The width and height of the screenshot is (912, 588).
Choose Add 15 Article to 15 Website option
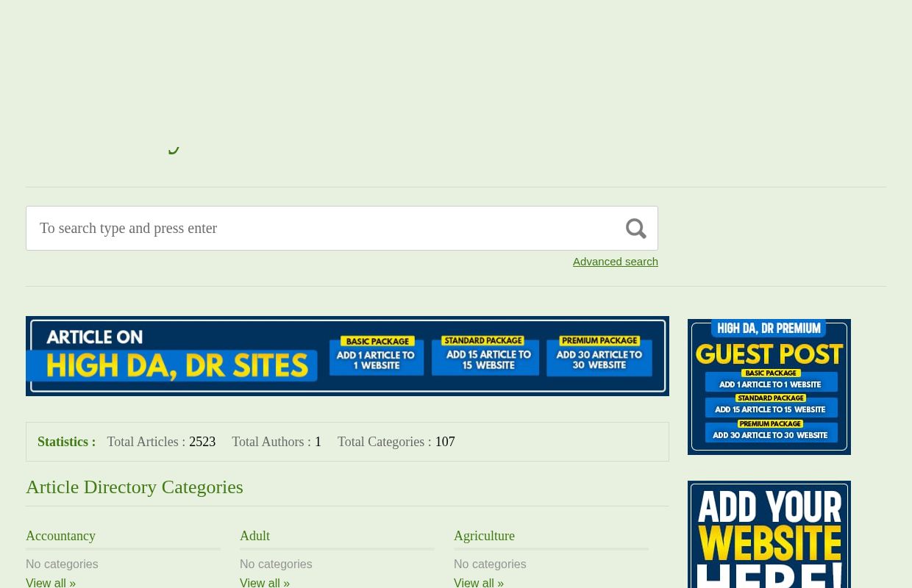click(770, 409)
